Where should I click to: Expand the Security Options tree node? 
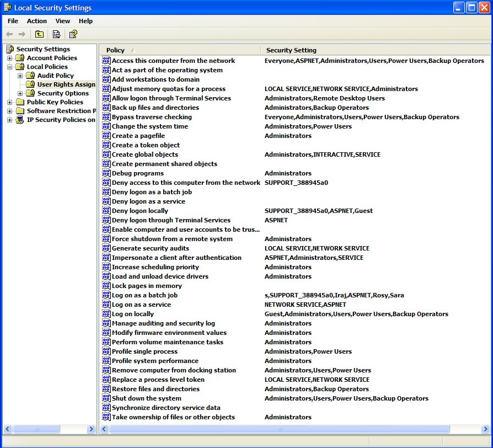[20, 93]
